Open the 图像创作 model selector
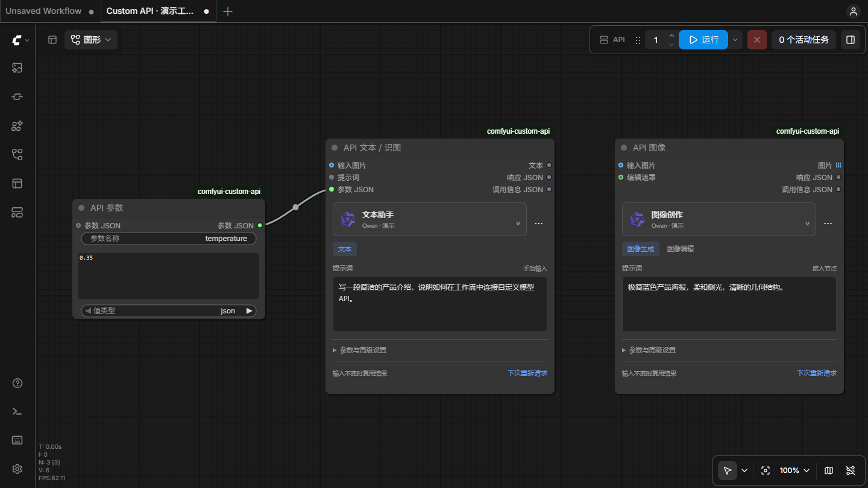The height and width of the screenshot is (488, 868). pos(719,219)
